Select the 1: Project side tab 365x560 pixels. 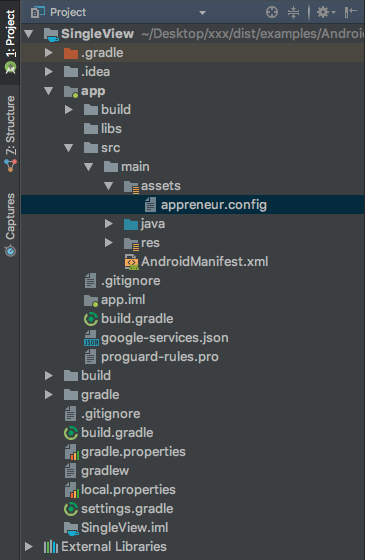tap(10, 42)
